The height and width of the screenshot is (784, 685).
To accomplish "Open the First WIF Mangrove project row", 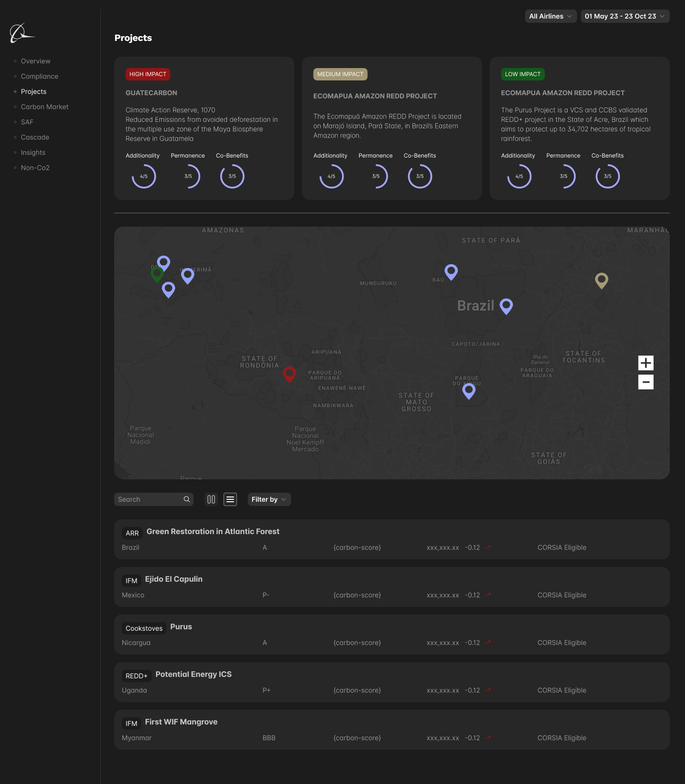I will (181, 722).
